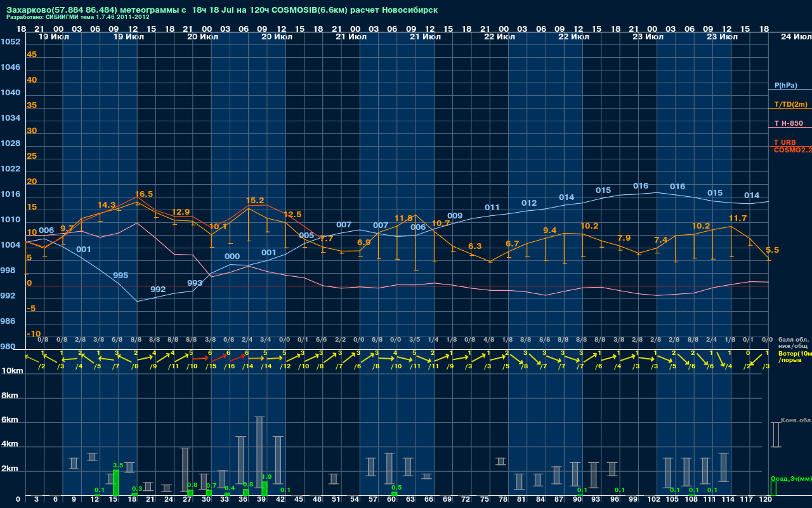Click the 5.5 final temperature value
Screen dimensions: 812x508
click(x=773, y=250)
